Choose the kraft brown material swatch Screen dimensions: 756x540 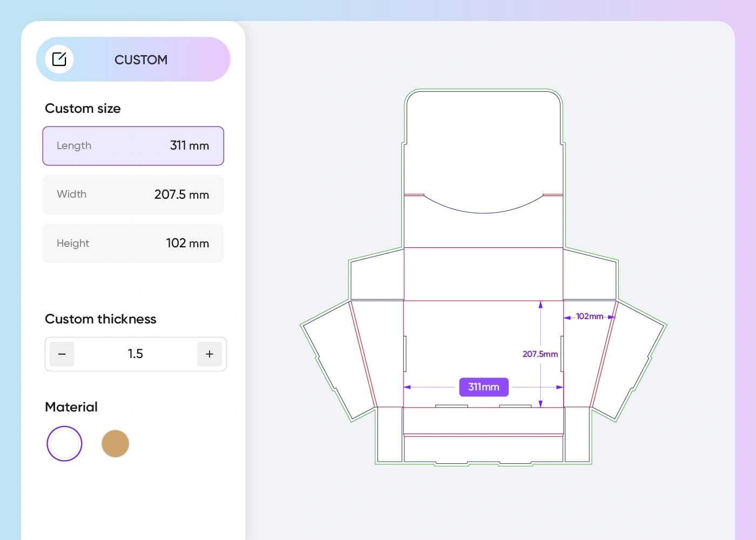[115, 443]
